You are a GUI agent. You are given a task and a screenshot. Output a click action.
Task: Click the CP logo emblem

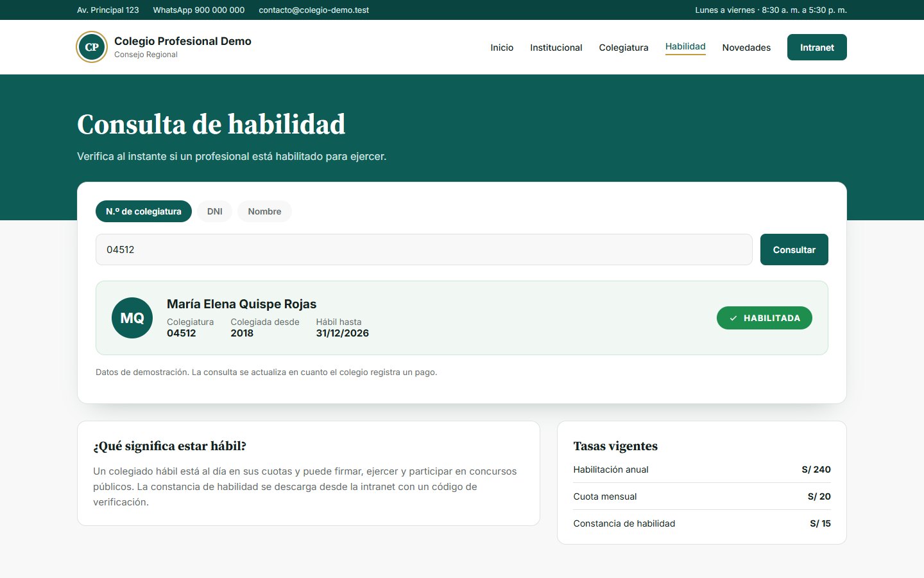(x=92, y=47)
